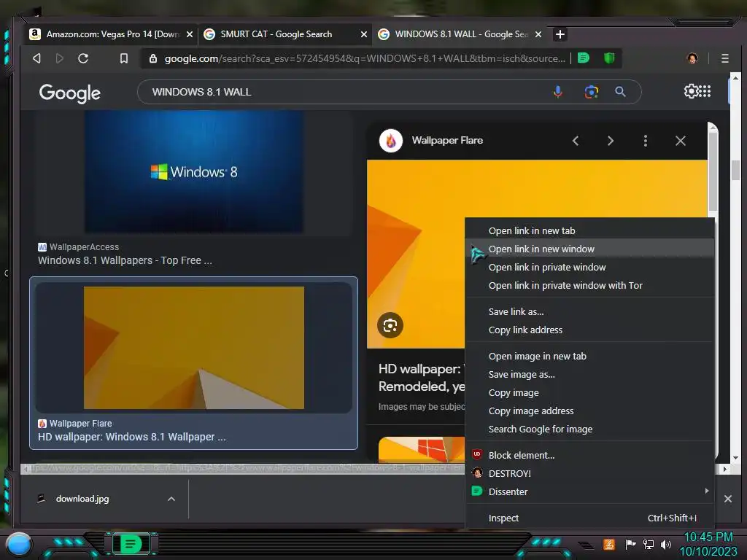The image size is (747, 560).
Task: Click the scroll-down arrow of the page scrollbar
Action: pos(735,458)
